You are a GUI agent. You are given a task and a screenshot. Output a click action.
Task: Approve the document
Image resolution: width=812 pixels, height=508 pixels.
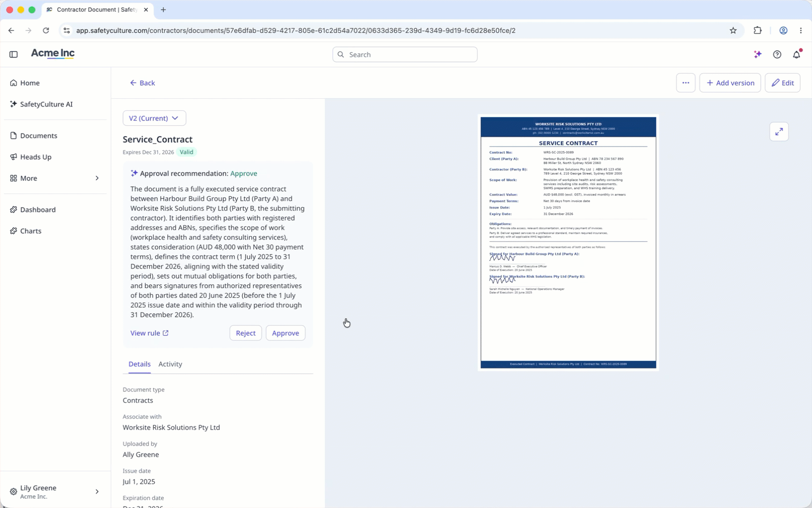point(285,333)
